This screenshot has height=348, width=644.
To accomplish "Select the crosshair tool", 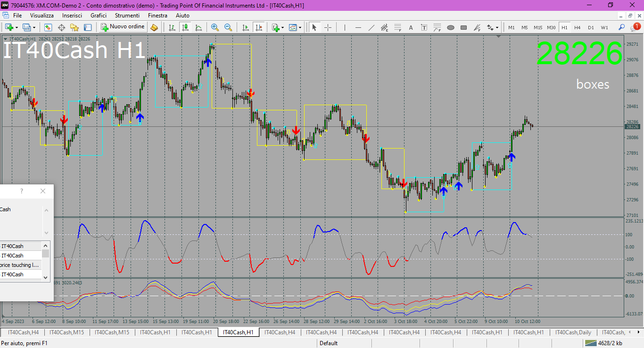I will pos(328,27).
